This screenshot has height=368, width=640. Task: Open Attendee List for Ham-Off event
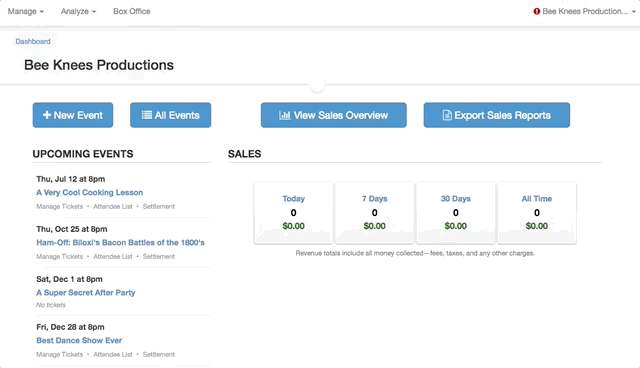tap(113, 257)
